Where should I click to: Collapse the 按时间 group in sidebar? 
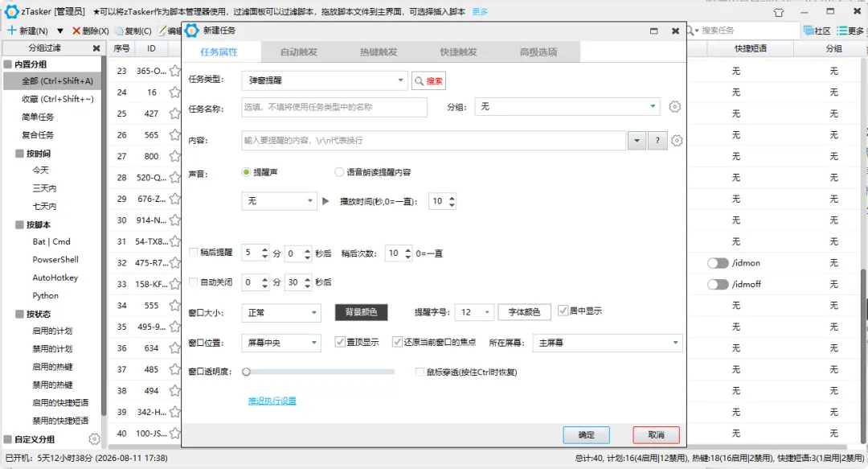19,154
